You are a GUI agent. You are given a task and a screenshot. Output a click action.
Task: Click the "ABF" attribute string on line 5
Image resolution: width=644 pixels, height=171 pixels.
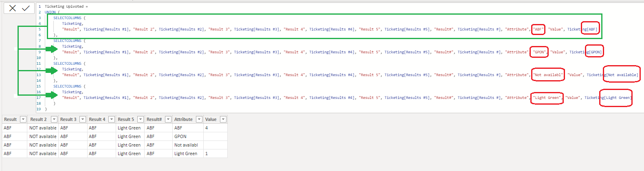coord(538,29)
